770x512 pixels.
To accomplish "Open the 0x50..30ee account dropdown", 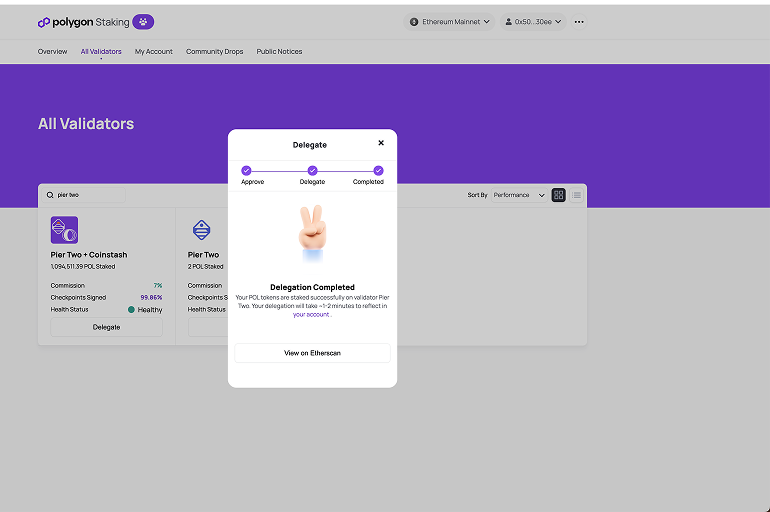I will (x=533, y=22).
